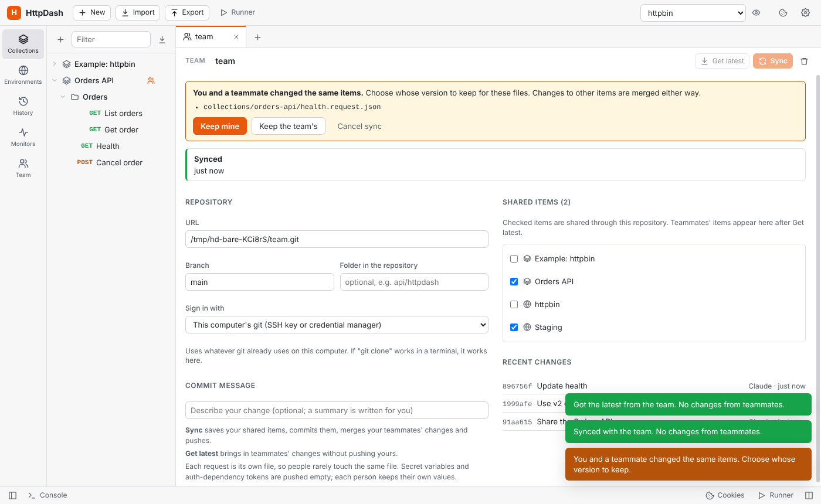Screen dimensions: 821x504
Task: Delete the team with the trash icon
Action: [x=805, y=61]
